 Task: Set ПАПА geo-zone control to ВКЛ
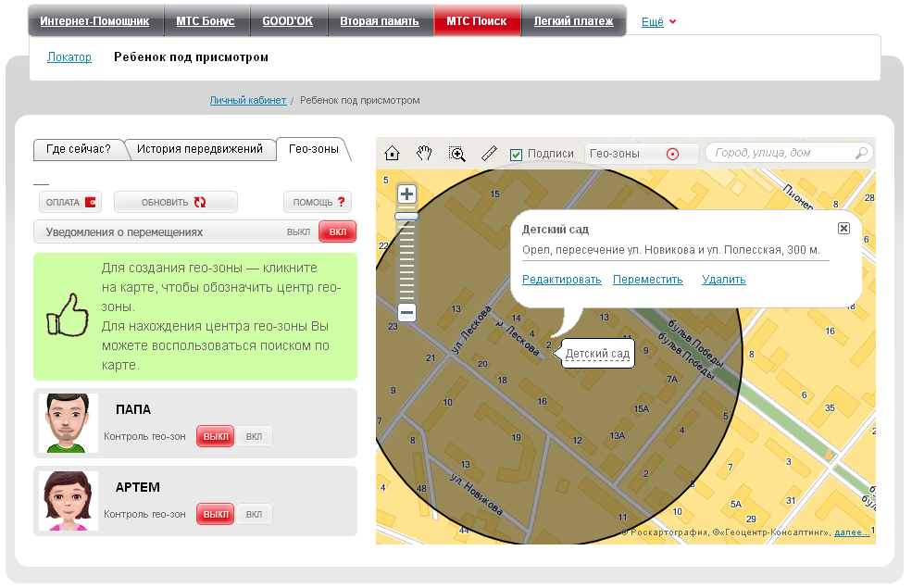(x=254, y=436)
